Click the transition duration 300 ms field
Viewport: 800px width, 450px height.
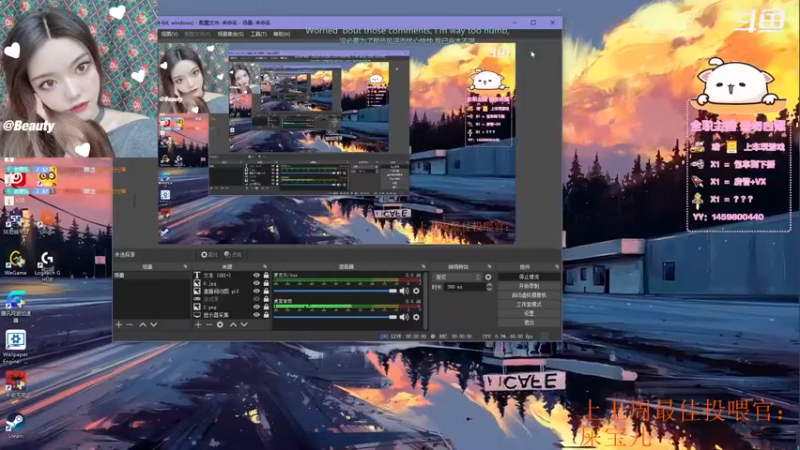[465, 287]
